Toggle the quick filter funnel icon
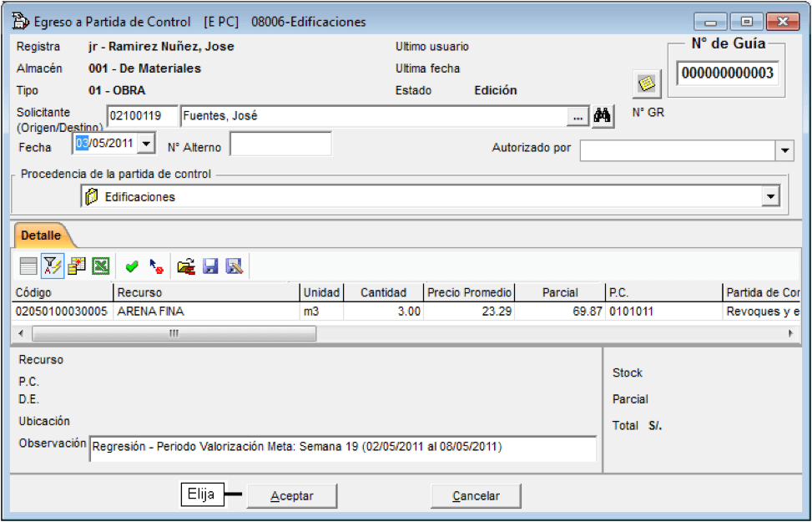This screenshot has width=812, height=522. 53,266
